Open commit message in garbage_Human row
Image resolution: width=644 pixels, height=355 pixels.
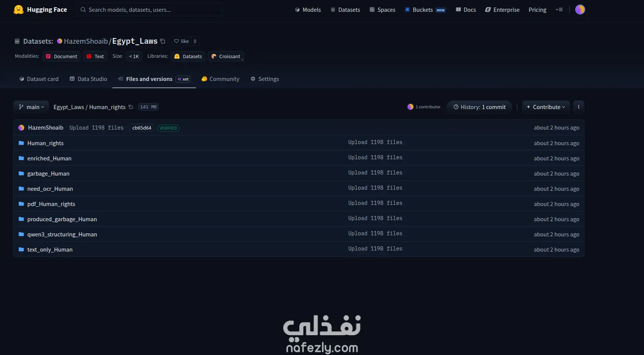click(x=375, y=173)
